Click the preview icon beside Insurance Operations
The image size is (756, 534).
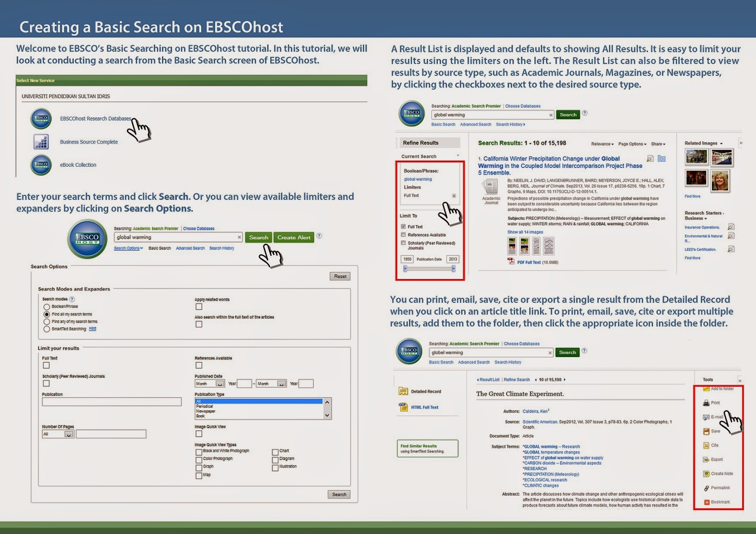[731, 227]
